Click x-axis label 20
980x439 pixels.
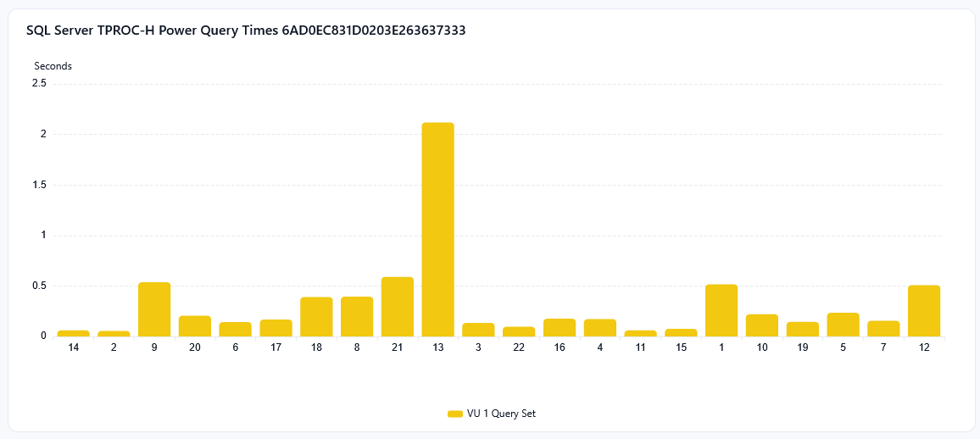[195, 348]
